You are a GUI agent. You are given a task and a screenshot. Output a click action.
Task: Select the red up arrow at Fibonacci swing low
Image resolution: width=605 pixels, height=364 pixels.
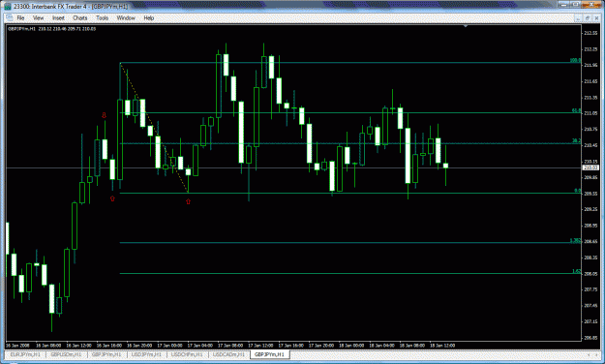coord(188,201)
